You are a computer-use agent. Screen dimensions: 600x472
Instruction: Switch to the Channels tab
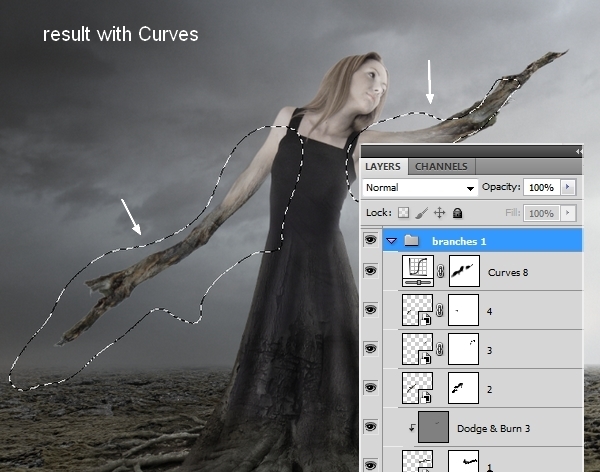point(441,166)
